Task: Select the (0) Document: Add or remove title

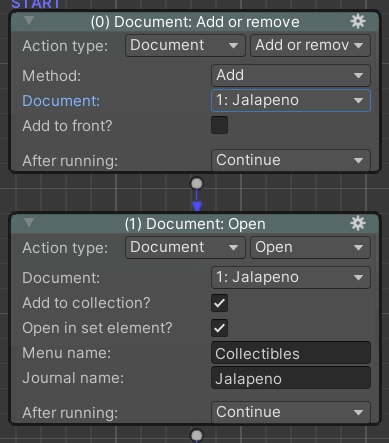Action: (195, 22)
